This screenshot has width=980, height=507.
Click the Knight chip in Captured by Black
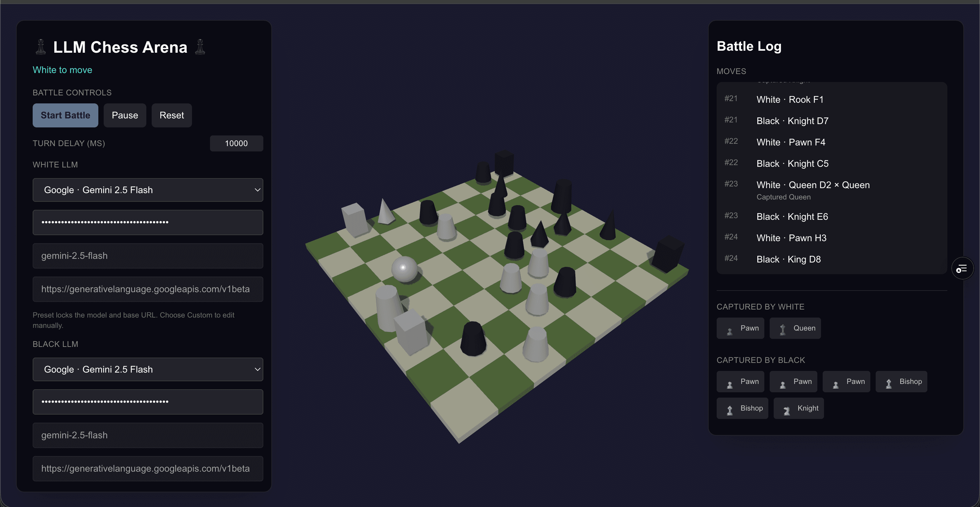click(799, 408)
